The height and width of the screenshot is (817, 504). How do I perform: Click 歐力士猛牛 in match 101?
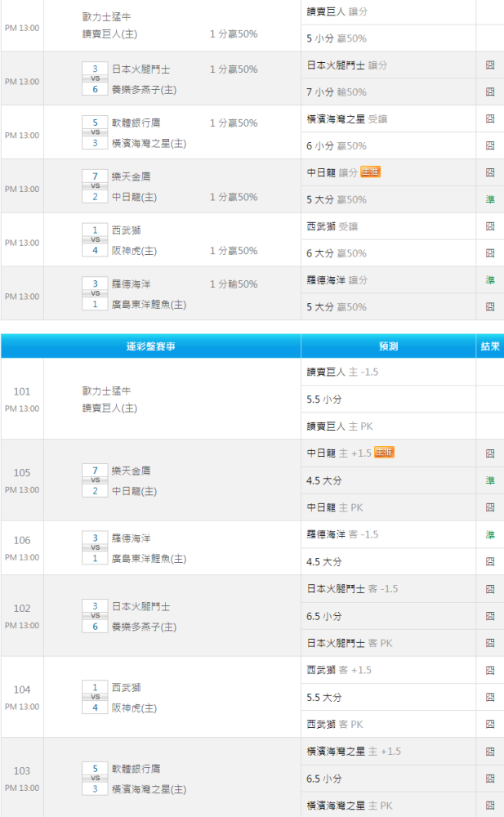tap(106, 391)
